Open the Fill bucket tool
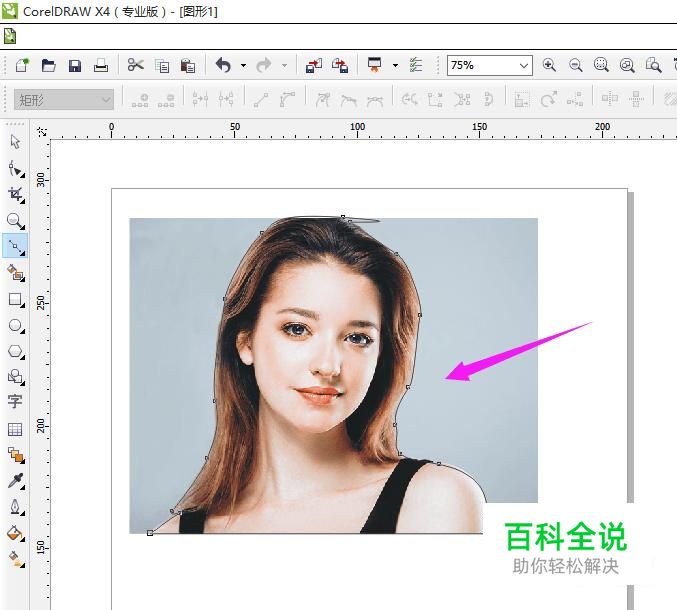 point(16,534)
